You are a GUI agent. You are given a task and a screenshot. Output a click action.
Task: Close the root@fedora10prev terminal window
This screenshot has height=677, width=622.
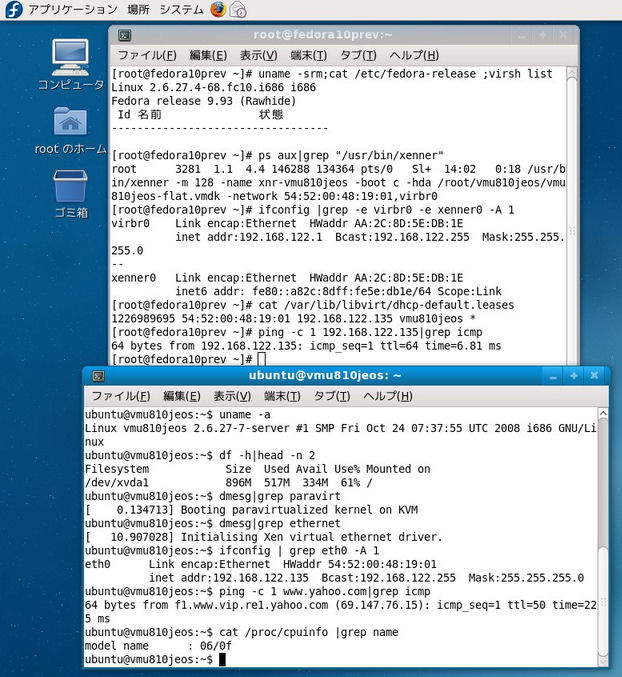[x=563, y=35]
